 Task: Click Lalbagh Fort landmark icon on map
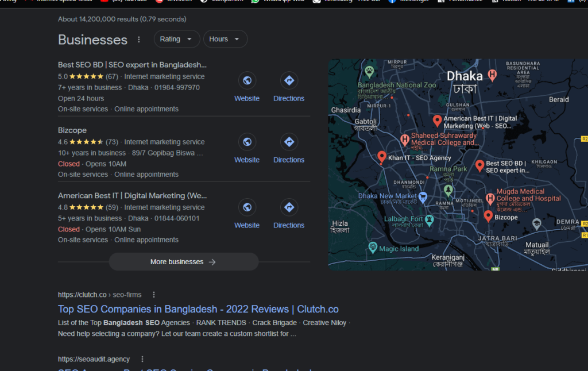pyautogui.click(x=430, y=220)
